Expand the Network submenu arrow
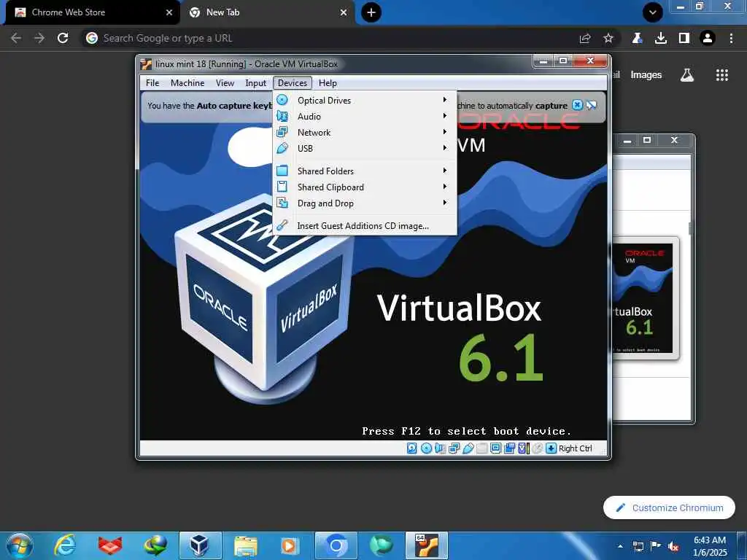 (444, 132)
